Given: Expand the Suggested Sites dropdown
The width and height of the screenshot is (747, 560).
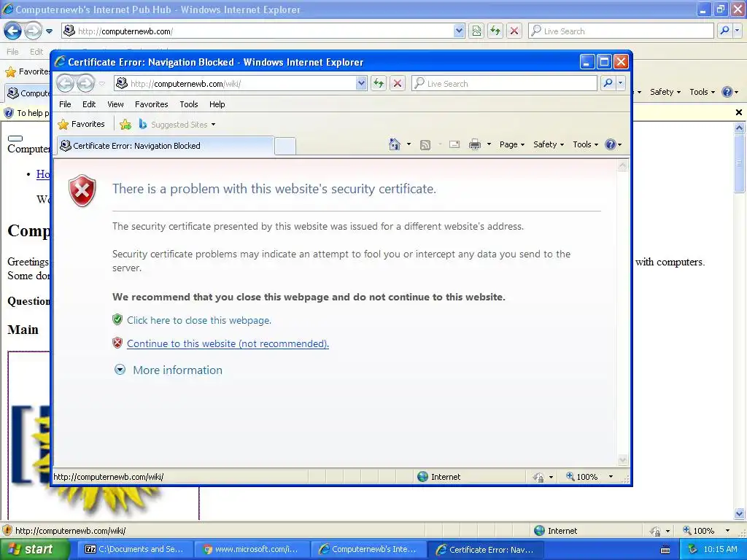Looking at the screenshot, I should (x=213, y=125).
